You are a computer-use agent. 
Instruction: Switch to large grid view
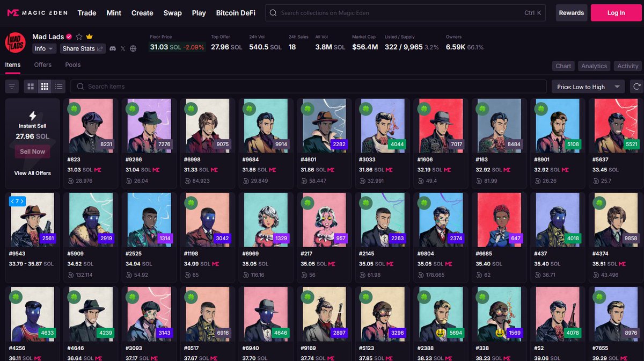point(31,86)
